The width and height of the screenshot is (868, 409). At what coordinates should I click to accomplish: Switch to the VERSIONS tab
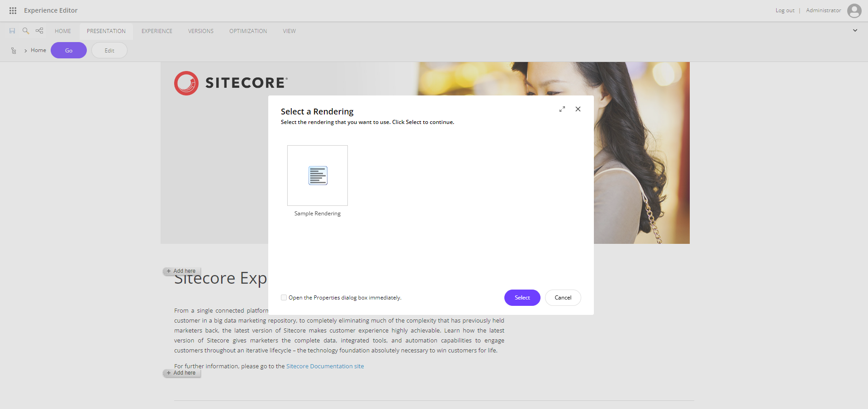coord(201,31)
